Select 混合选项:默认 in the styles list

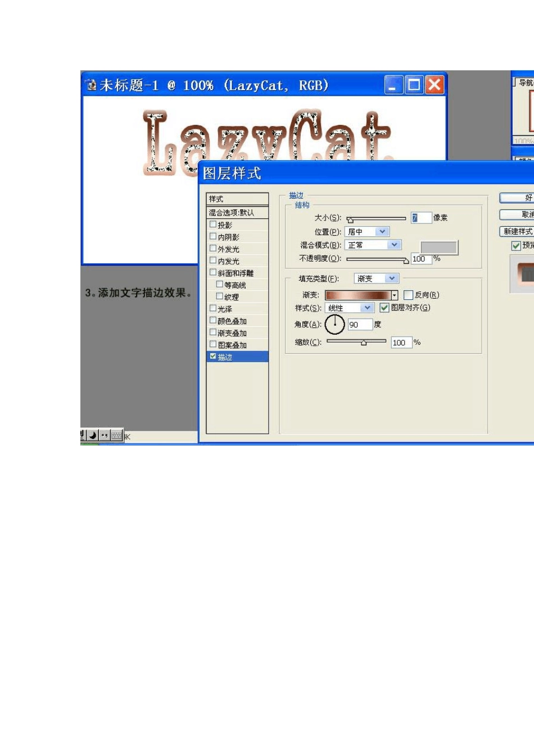coord(237,213)
